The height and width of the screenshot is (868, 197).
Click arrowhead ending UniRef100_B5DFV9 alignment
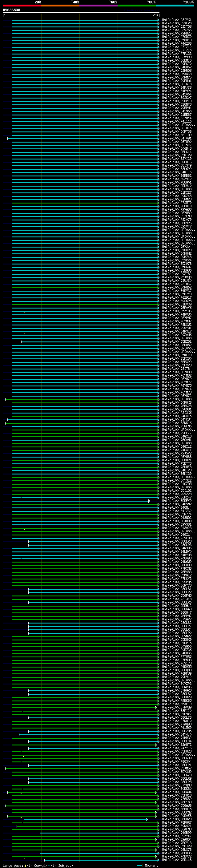[149, 501]
